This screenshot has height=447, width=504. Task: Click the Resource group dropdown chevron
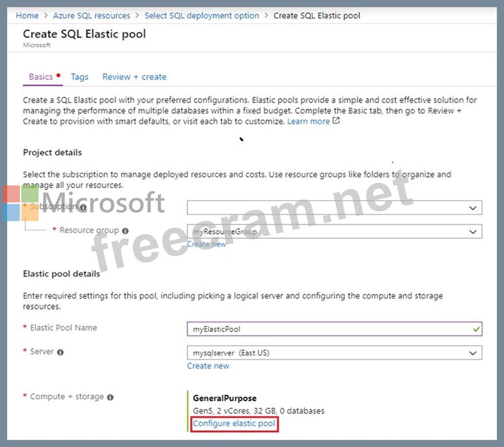point(473,232)
